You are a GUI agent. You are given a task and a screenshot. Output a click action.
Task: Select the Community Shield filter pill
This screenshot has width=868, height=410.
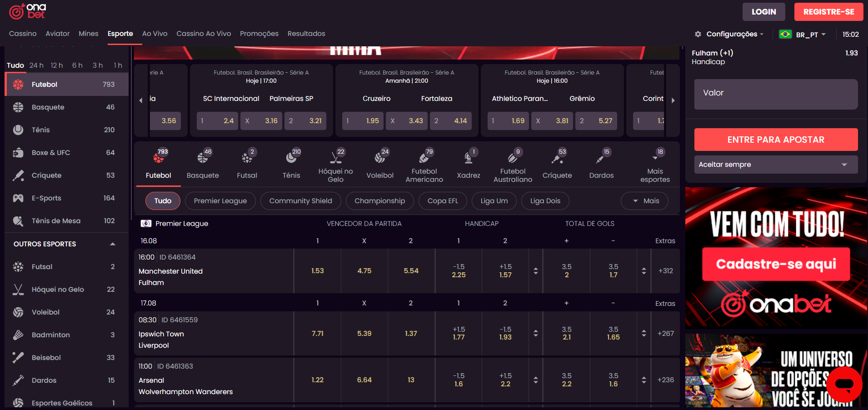300,201
